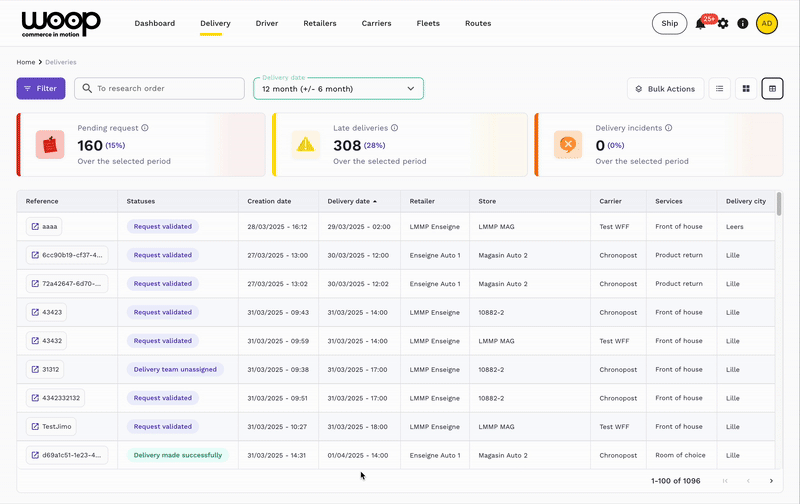
Task: Switch to grid card view icon
Action: pos(745,89)
